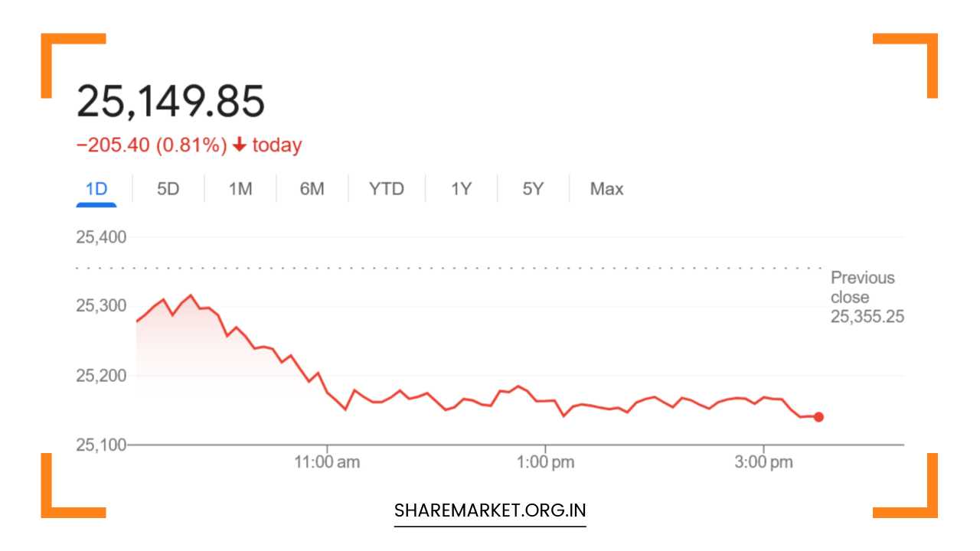This screenshot has width=980, height=551.
Task: Show the 1Y chart
Action: click(x=460, y=188)
